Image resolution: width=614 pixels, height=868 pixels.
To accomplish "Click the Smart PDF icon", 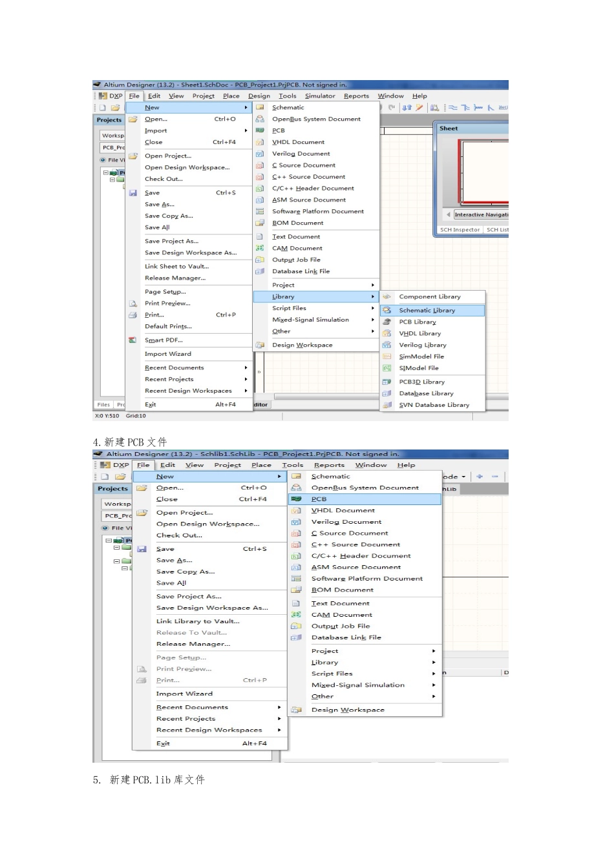I will (132, 340).
